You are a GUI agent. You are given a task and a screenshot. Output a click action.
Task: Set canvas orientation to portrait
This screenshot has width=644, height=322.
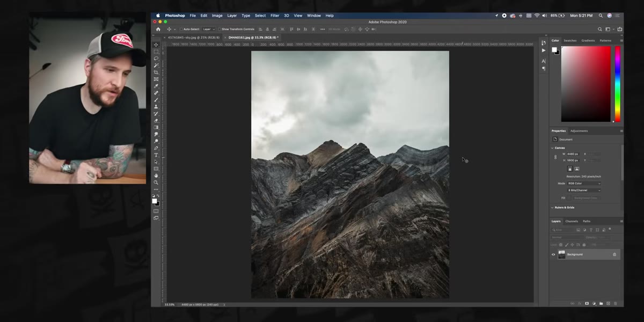pos(570,169)
